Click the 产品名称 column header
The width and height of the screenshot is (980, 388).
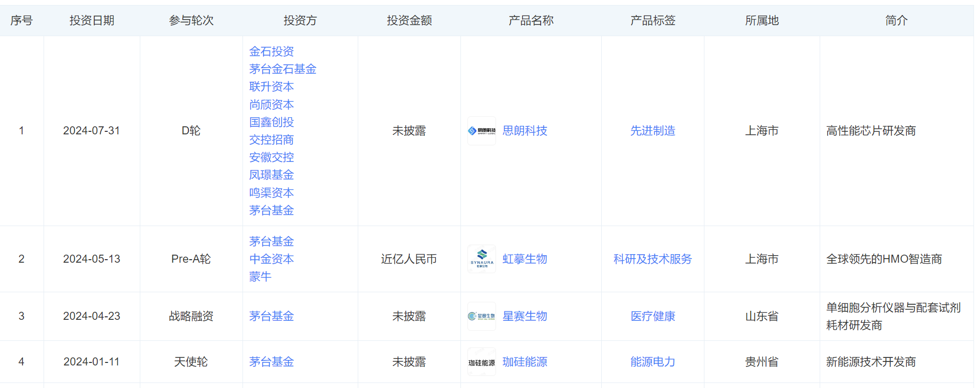[x=531, y=21]
